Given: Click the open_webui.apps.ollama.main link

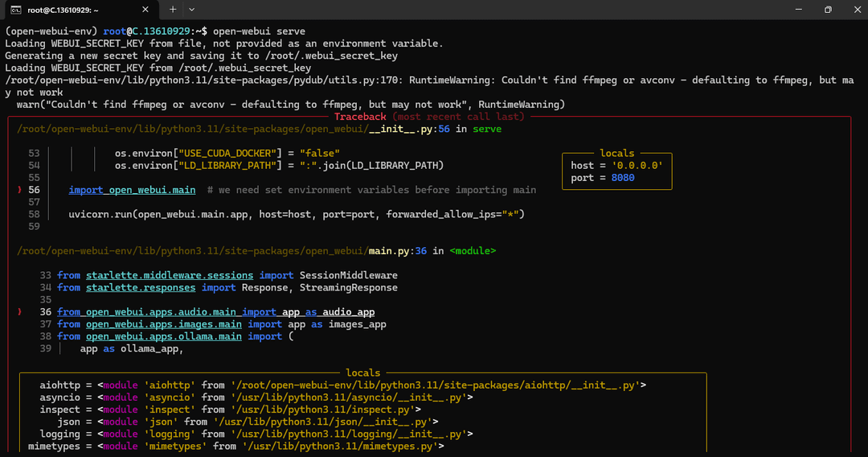Looking at the screenshot, I should (163, 336).
